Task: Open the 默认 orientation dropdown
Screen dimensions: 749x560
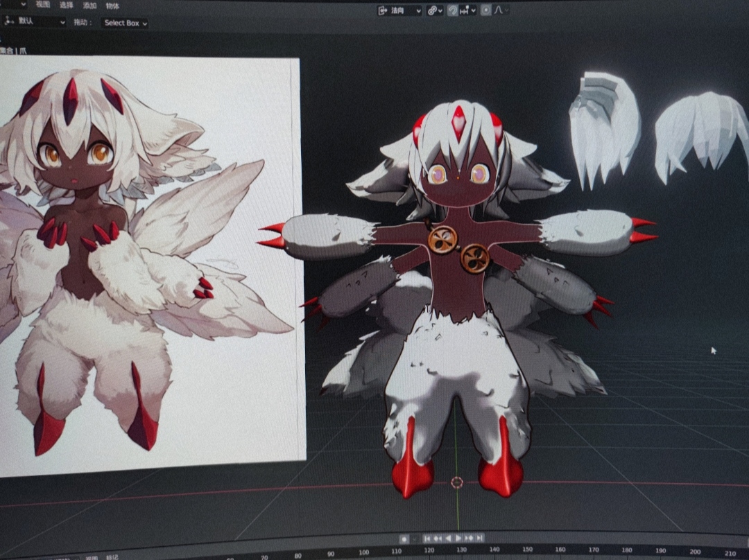Action: click(35, 21)
